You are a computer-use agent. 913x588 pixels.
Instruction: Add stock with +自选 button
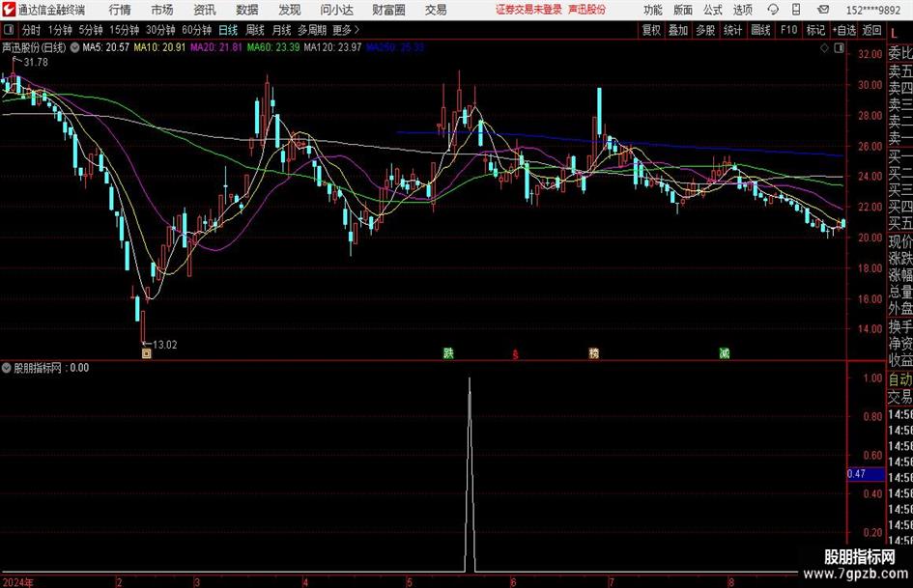tap(843, 30)
